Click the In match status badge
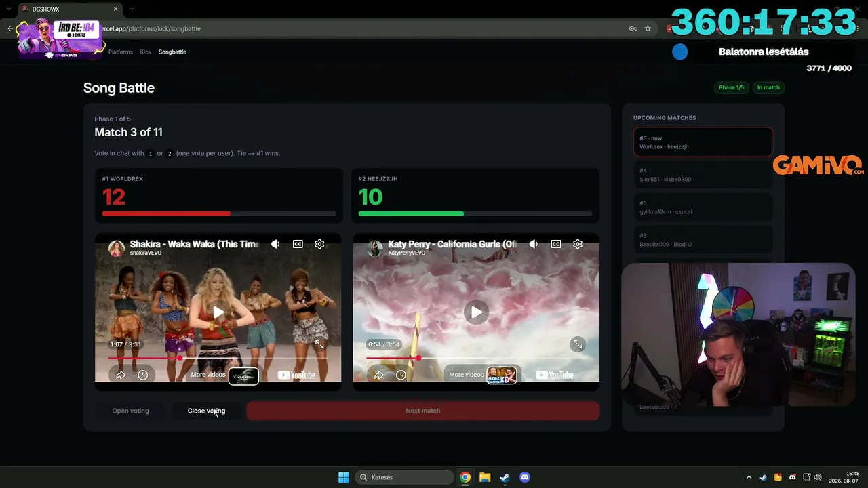 768,87
